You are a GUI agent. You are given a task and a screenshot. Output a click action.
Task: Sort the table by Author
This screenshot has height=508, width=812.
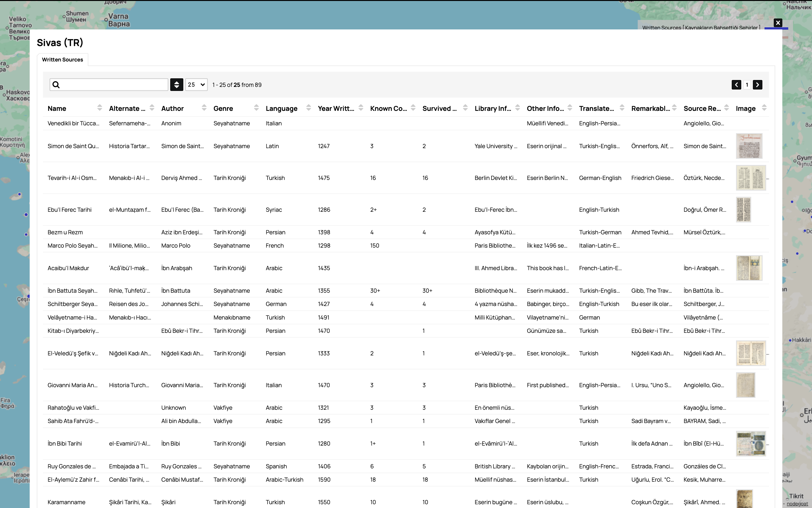click(x=204, y=108)
